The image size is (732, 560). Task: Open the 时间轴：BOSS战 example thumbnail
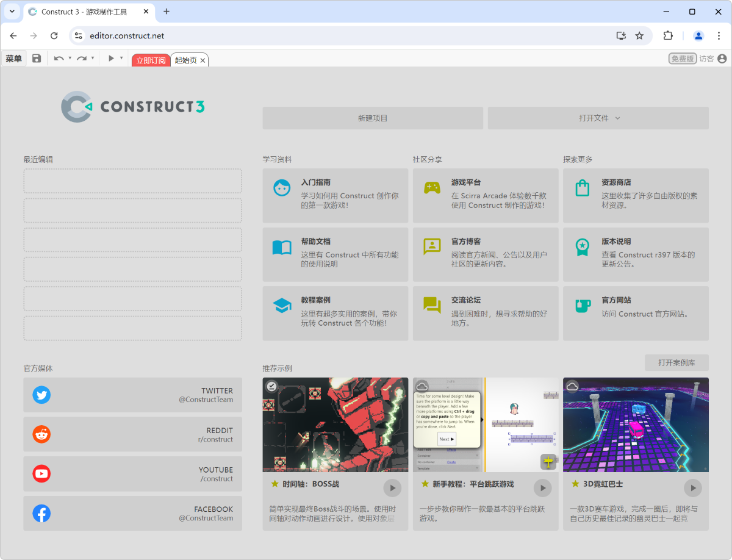click(335, 425)
